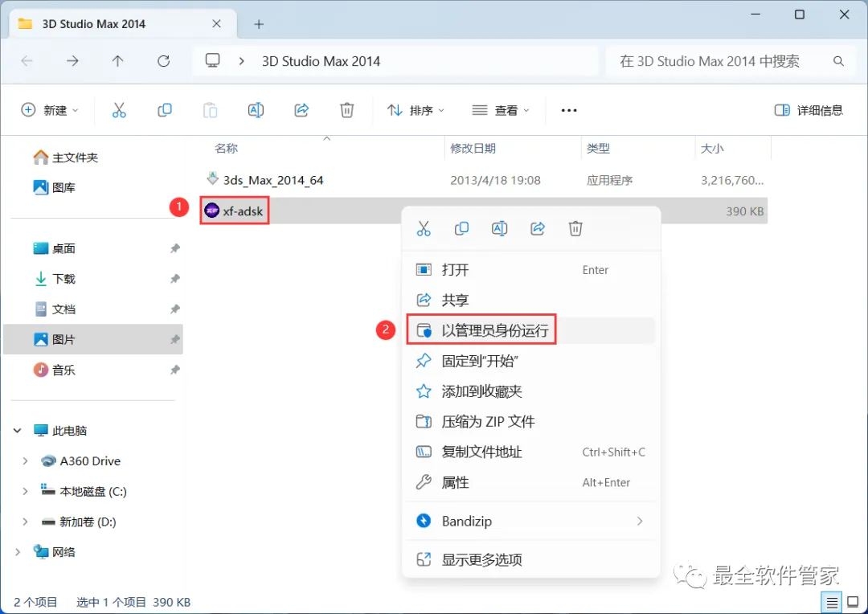Open the 新建 dropdown

50,110
